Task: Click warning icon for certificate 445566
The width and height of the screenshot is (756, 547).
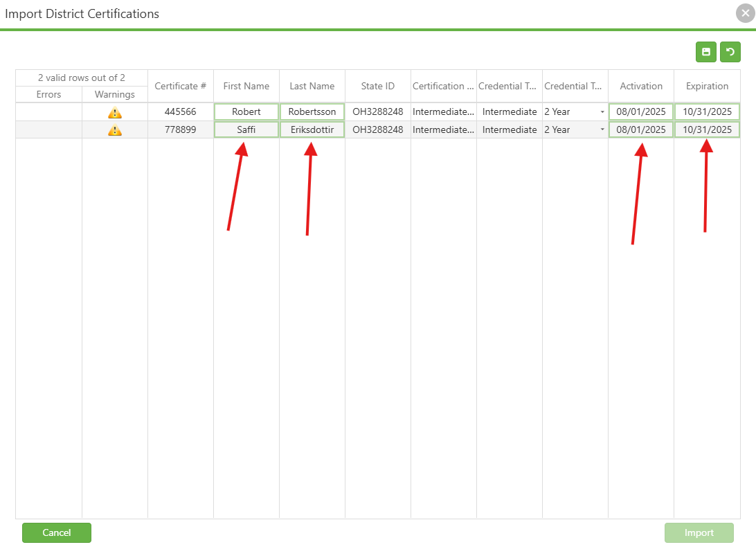Action: point(115,113)
